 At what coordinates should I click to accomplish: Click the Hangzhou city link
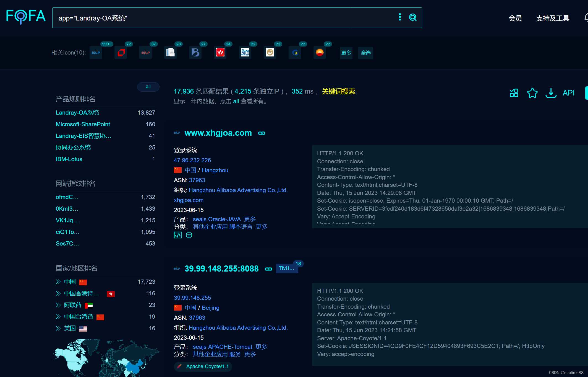pos(215,170)
